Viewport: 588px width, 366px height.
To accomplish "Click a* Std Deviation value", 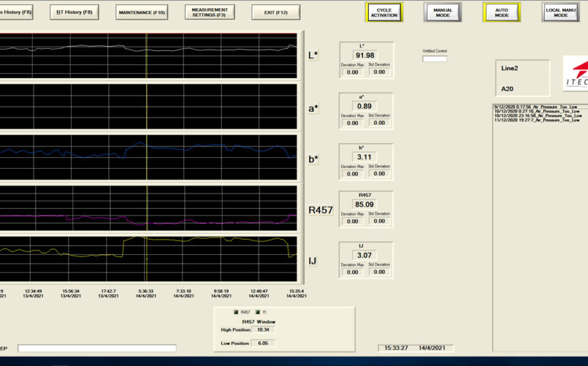I will point(379,123).
